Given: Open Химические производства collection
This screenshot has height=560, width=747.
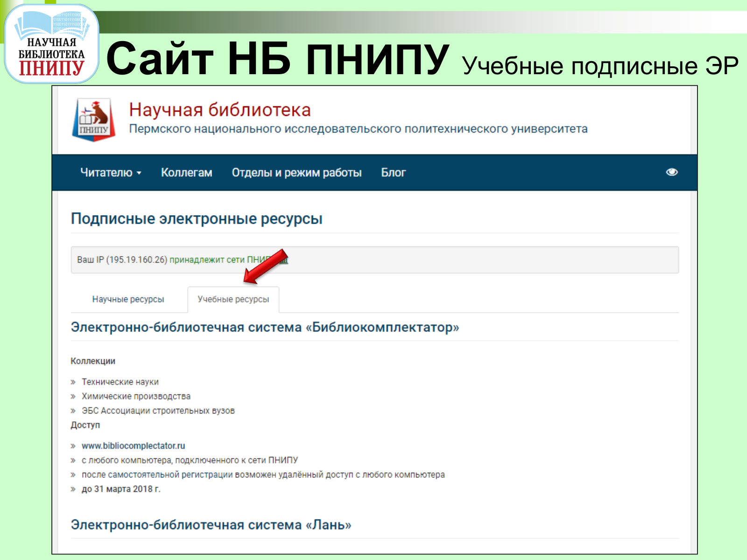Looking at the screenshot, I should point(136,396).
